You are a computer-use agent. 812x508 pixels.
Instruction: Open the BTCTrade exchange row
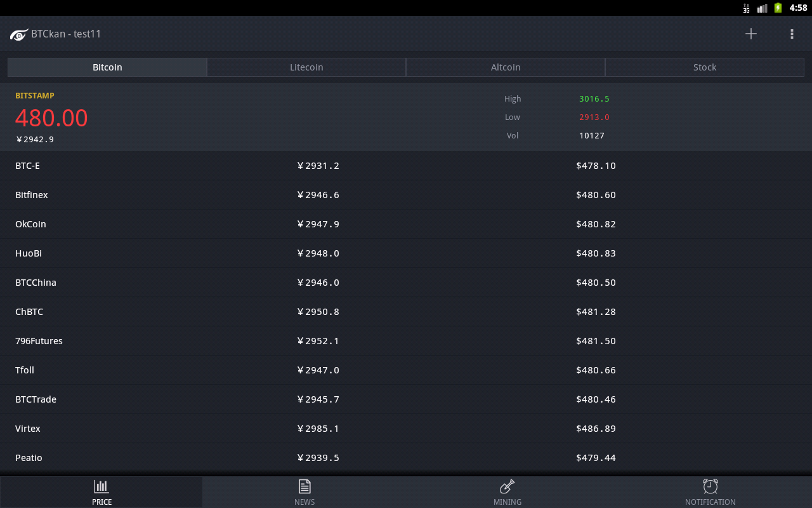406,399
